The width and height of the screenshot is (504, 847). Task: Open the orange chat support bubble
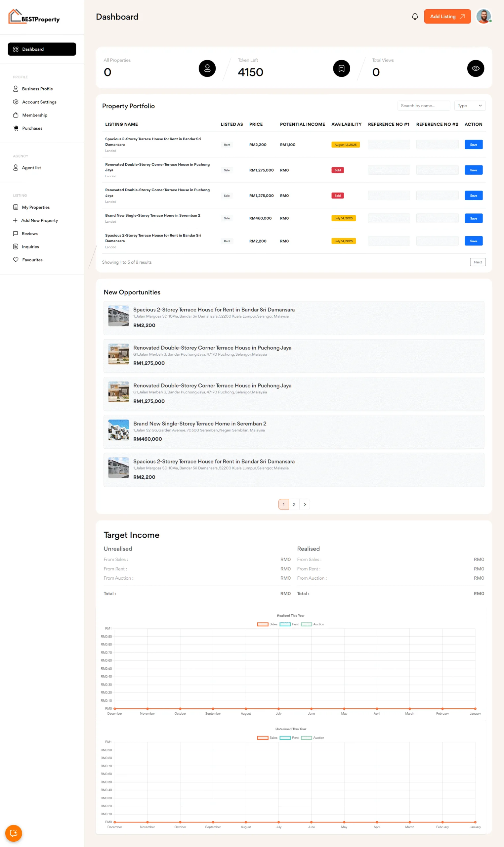(x=14, y=833)
